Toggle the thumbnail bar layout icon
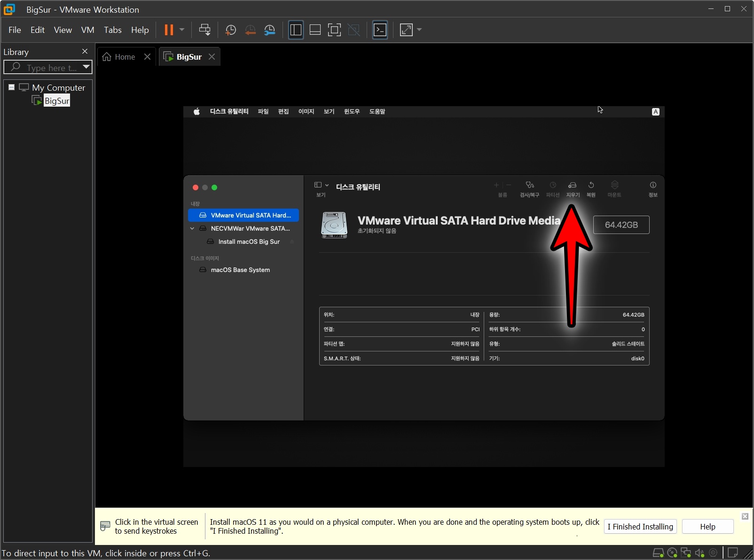This screenshot has height=560, width=754. pos(315,30)
